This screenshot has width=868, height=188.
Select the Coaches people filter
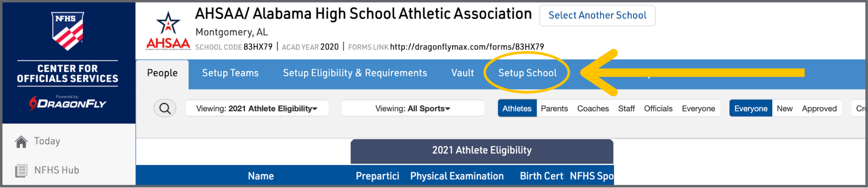(x=593, y=108)
